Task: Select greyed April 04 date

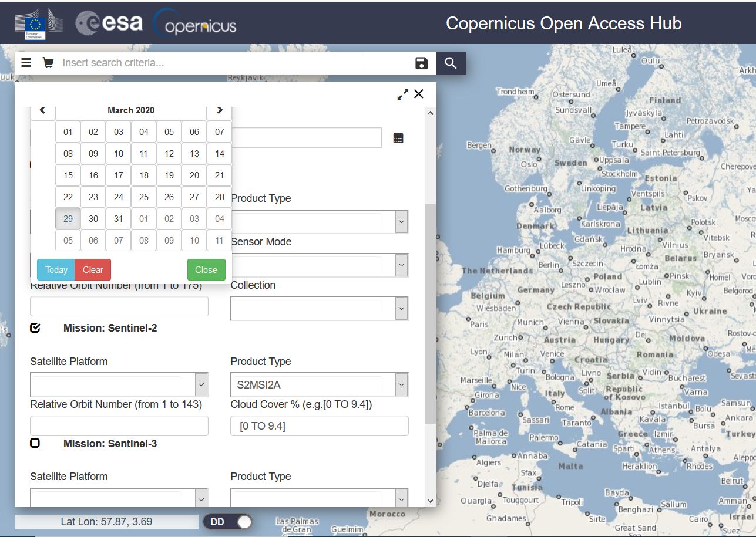Action: (220, 219)
